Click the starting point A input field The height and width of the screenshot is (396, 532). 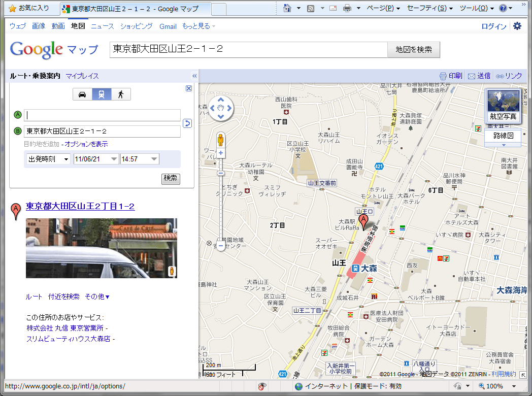pyautogui.click(x=102, y=115)
